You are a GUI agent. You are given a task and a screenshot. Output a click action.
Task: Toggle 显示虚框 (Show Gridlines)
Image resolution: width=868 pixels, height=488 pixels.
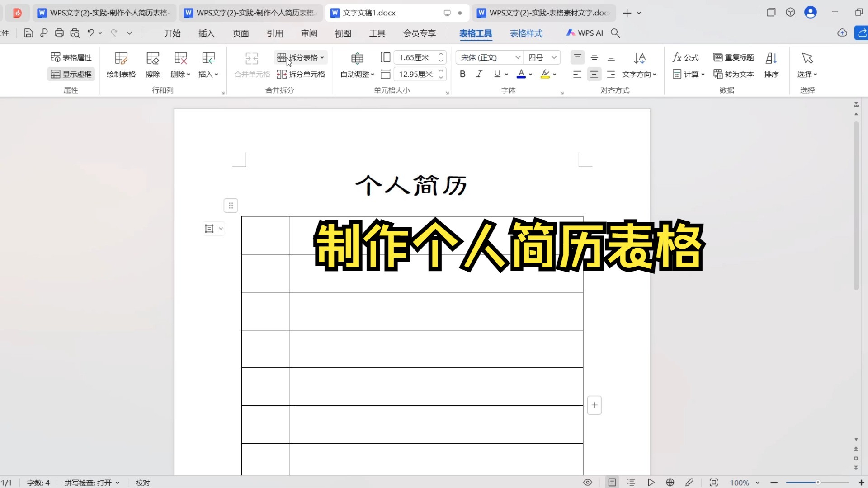coord(71,74)
